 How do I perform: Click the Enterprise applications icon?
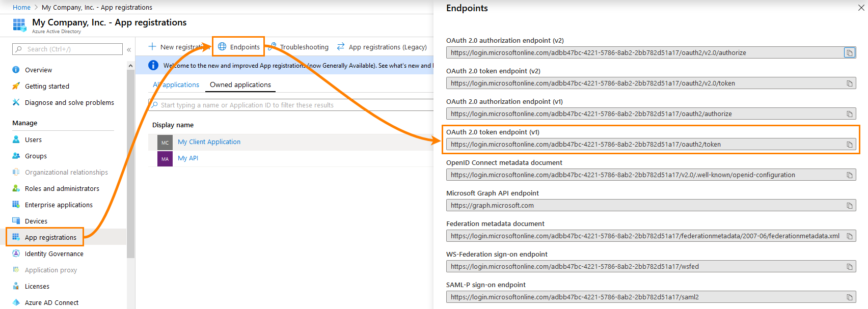coord(16,205)
